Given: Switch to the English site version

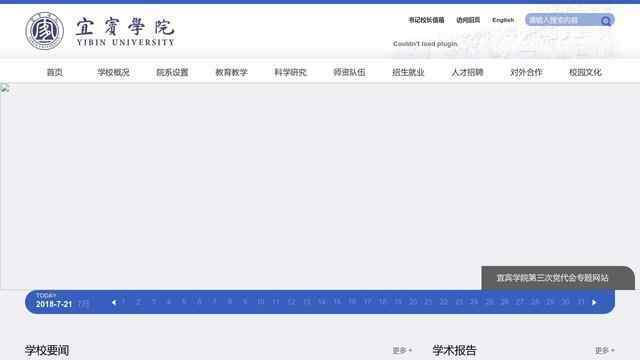Looking at the screenshot, I should [503, 20].
